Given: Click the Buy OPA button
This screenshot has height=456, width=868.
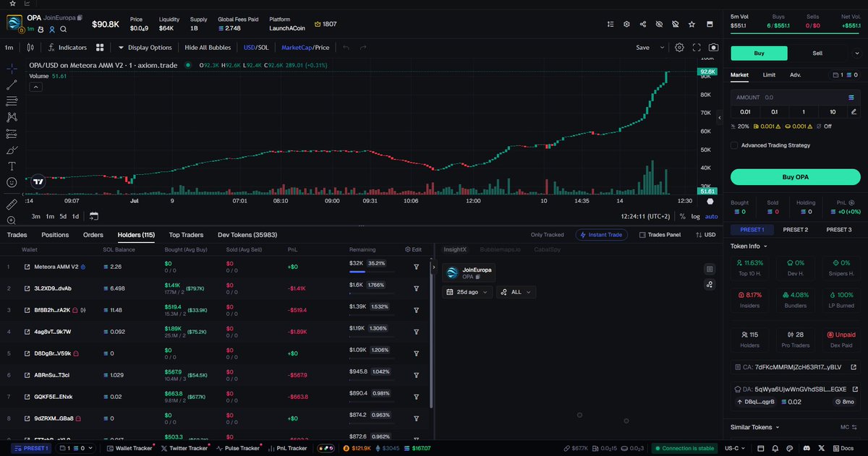Looking at the screenshot, I should click(796, 177).
